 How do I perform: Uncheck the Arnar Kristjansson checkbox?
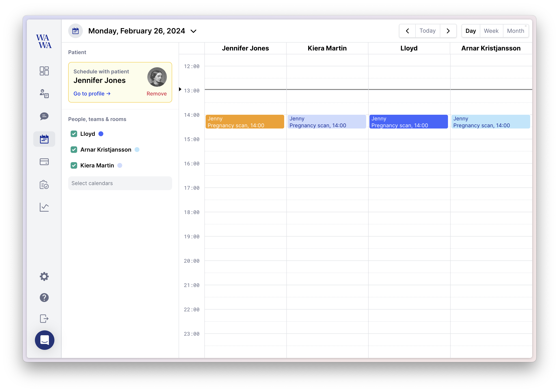pyautogui.click(x=74, y=150)
